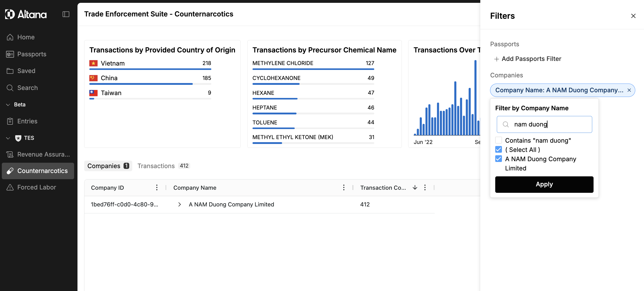Collapse the TES section chevron
The height and width of the screenshot is (291, 644).
click(8, 138)
